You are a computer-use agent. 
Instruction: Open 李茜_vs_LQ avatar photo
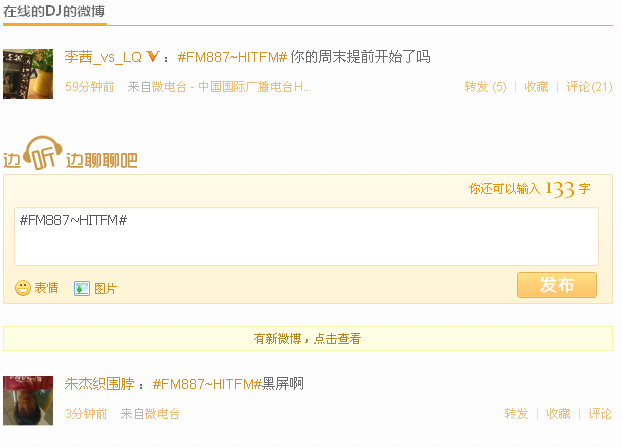click(28, 74)
